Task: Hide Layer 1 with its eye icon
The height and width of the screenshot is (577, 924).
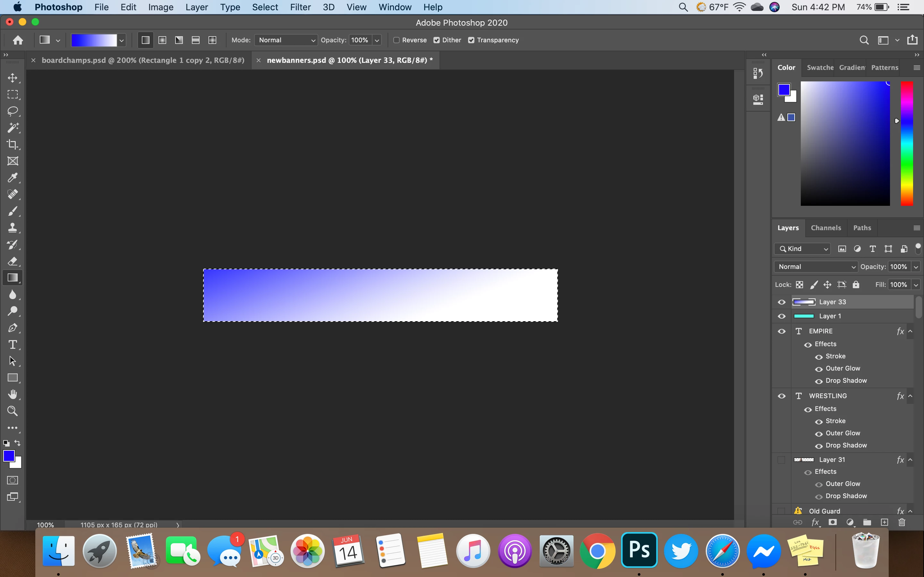Action: coord(782,316)
